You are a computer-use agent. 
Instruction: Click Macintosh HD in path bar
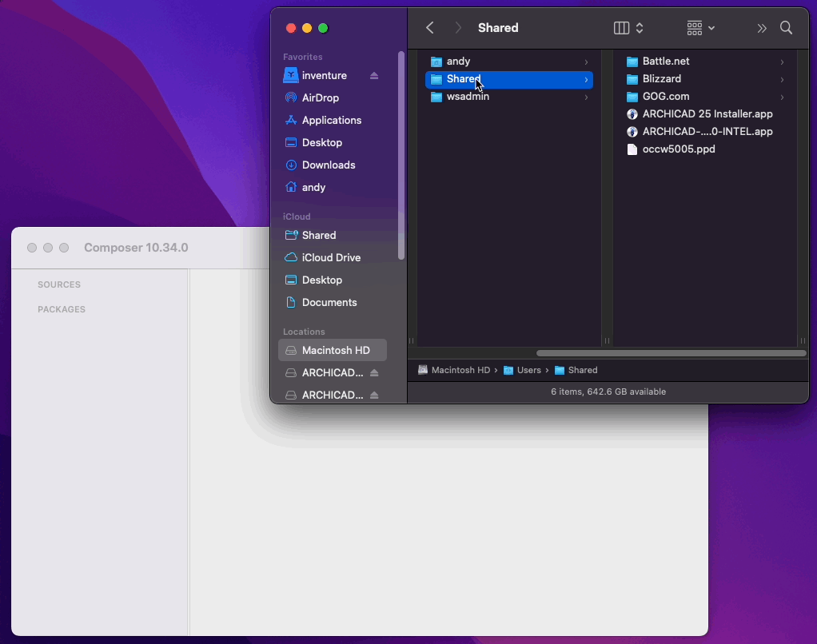pos(460,370)
